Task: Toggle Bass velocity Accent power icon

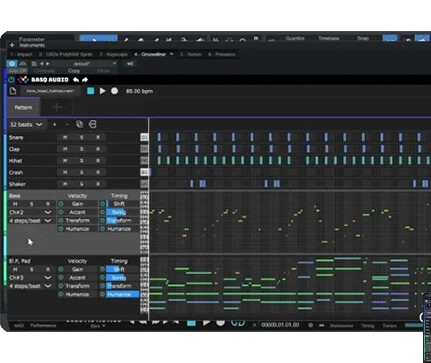Action: coord(61,212)
